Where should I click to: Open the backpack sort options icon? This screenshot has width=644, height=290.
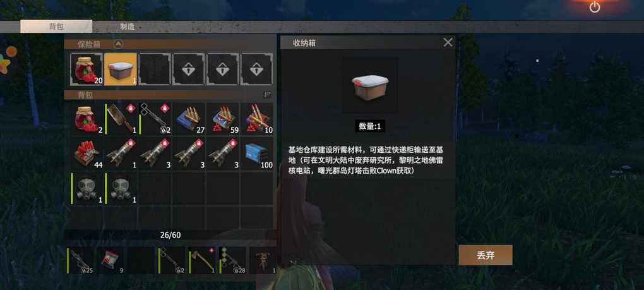point(267,95)
